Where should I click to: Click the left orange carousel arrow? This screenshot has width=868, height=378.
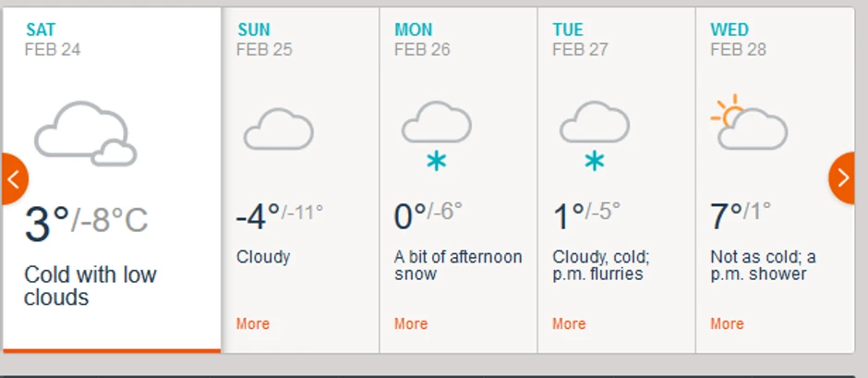13,178
